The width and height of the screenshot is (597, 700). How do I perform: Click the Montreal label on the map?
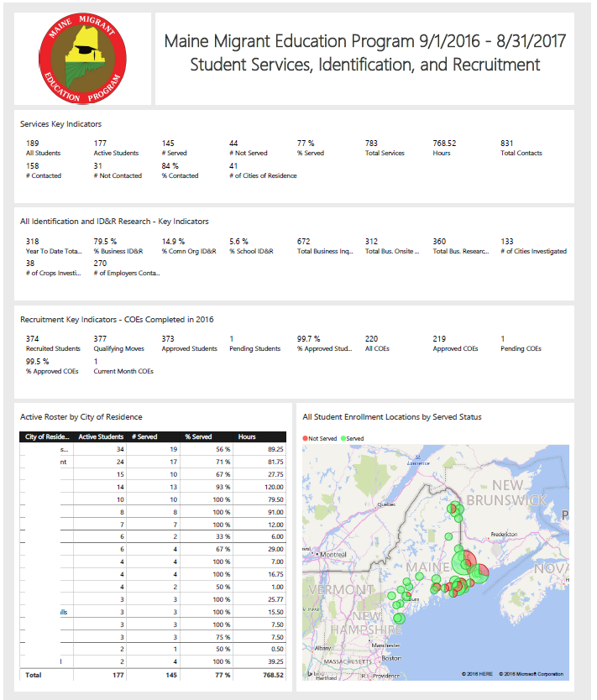point(333,555)
